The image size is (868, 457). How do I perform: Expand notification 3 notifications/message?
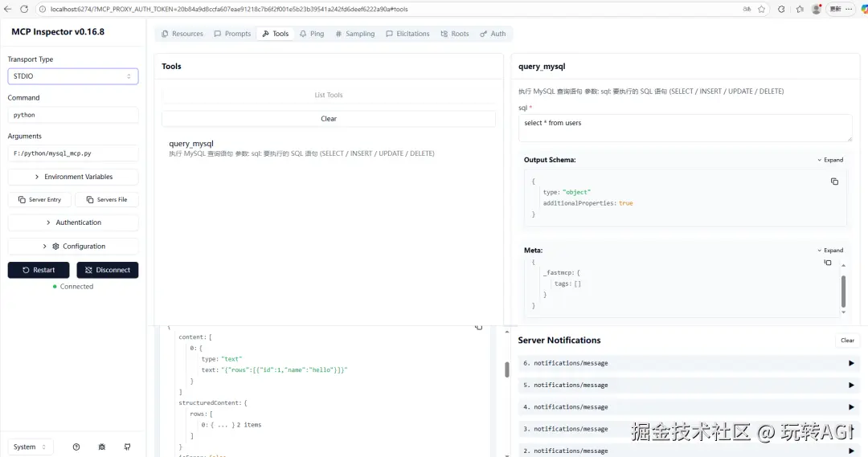[x=690, y=429]
